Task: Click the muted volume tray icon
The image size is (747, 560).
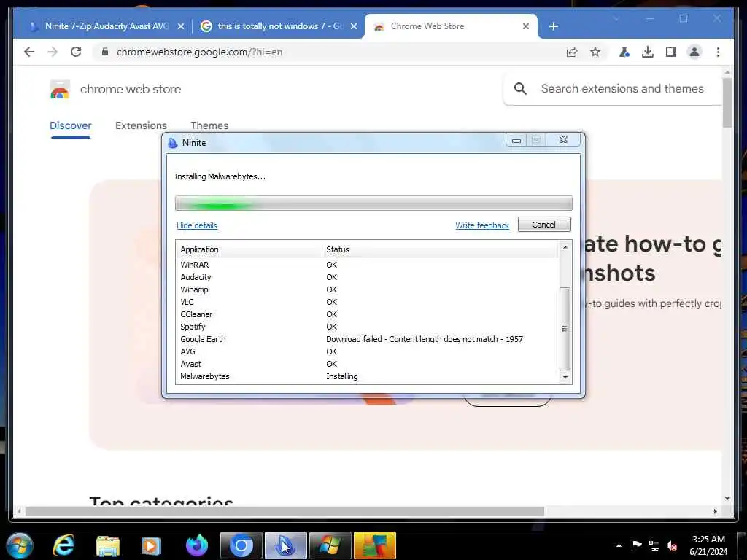Action: point(672,545)
